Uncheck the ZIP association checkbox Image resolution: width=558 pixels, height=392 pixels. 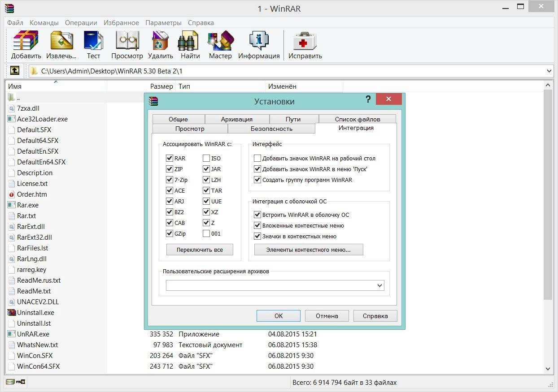(170, 169)
